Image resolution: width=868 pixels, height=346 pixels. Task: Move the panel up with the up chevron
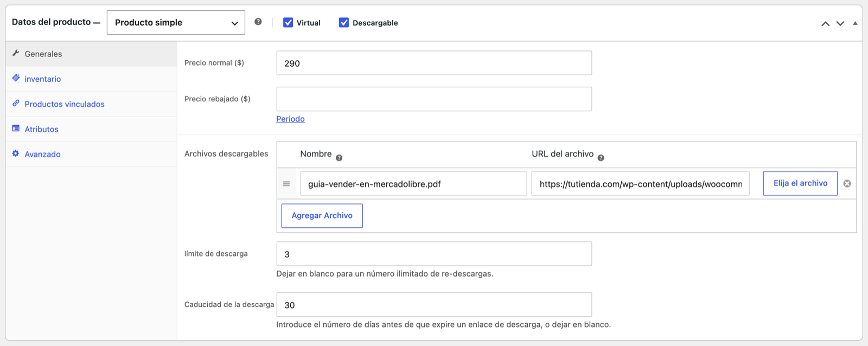(825, 23)
